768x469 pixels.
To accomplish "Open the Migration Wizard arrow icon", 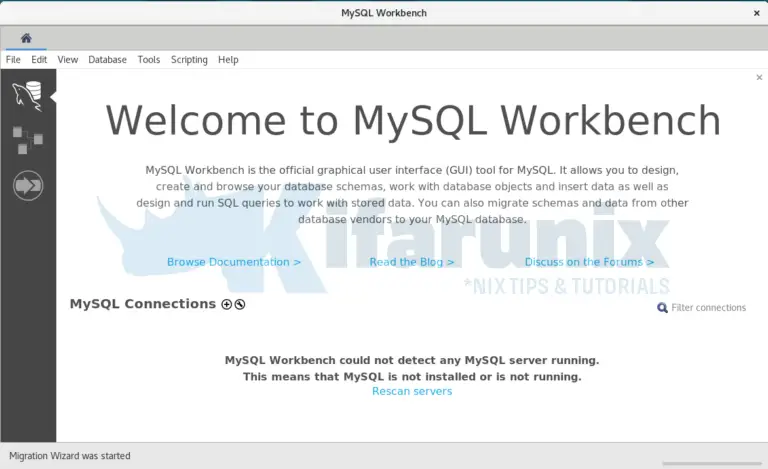I will click(x=28, y=186).
